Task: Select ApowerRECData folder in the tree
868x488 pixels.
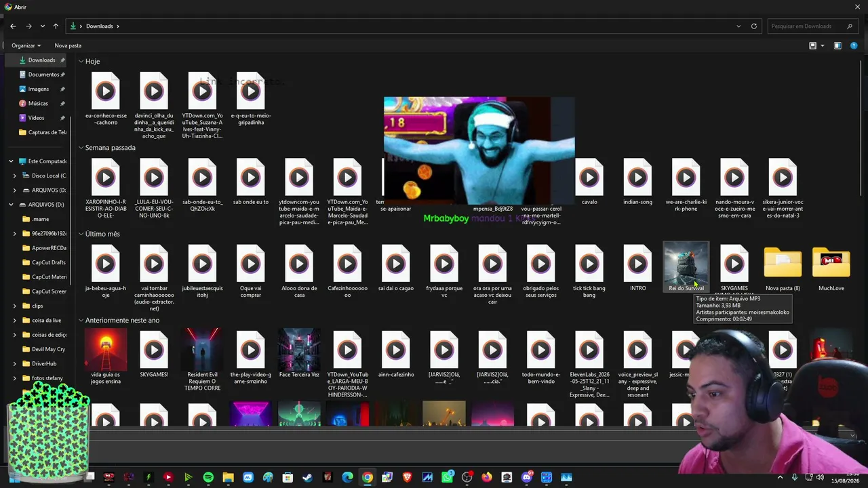Action: (x=44, y=248)
